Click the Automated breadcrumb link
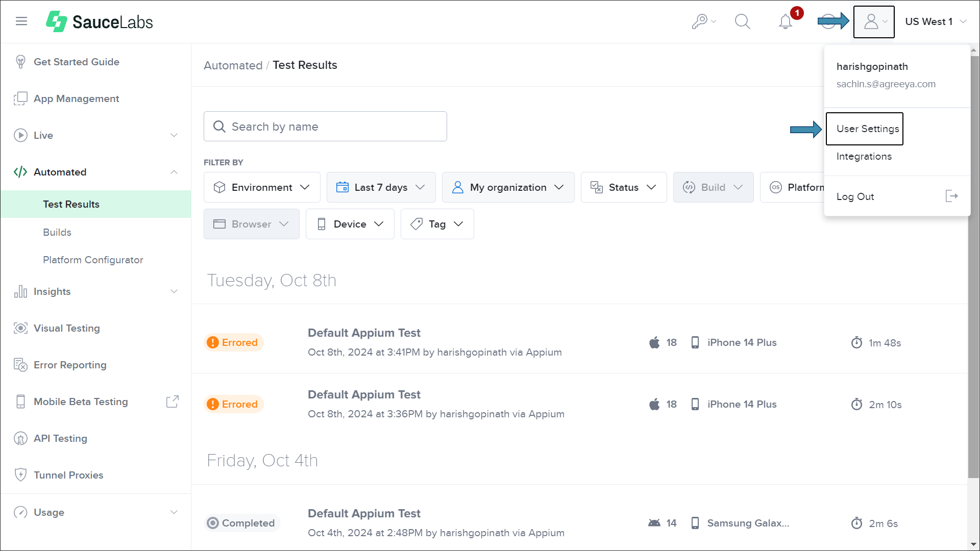The width and height of the screenshot is (980, 551). click(233, 65)
